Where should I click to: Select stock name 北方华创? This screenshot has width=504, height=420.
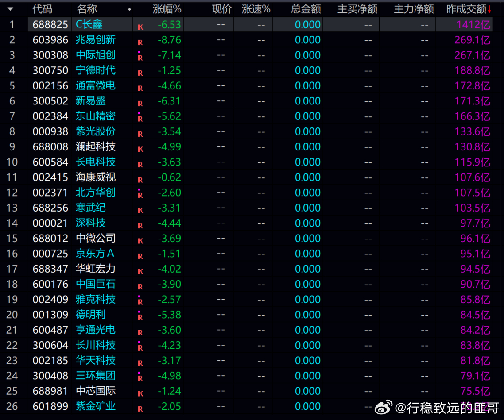point(96,193)
